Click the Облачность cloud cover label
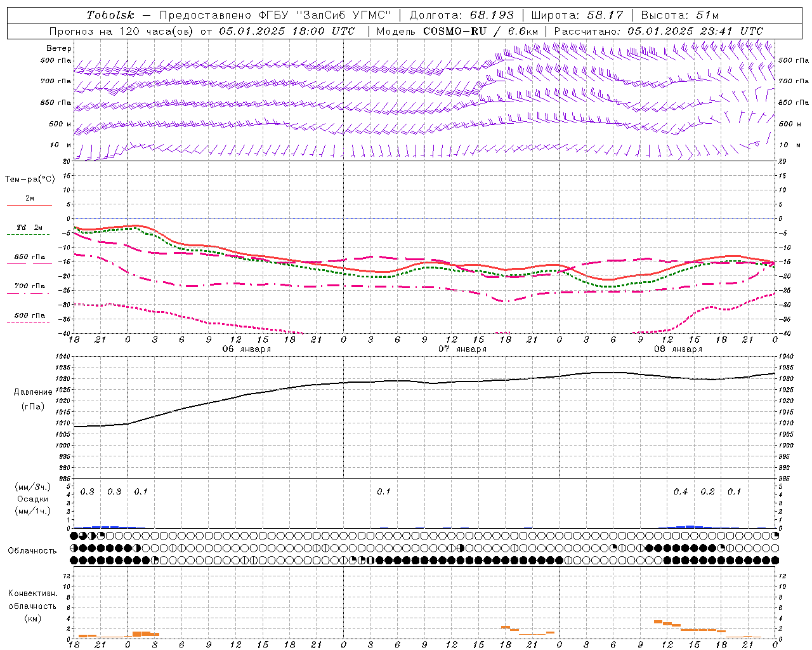812x650 pixels. (32, 551)
